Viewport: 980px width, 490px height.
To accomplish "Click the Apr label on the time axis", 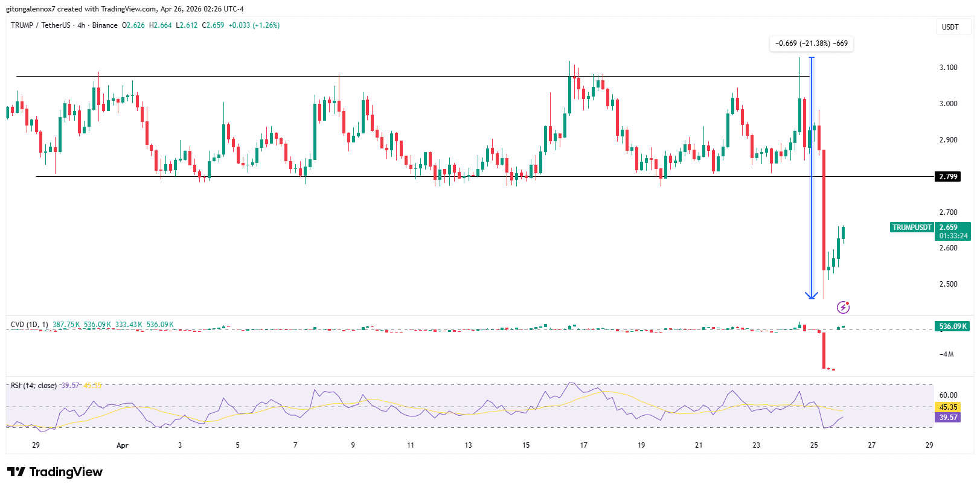I will coord(122,445).
